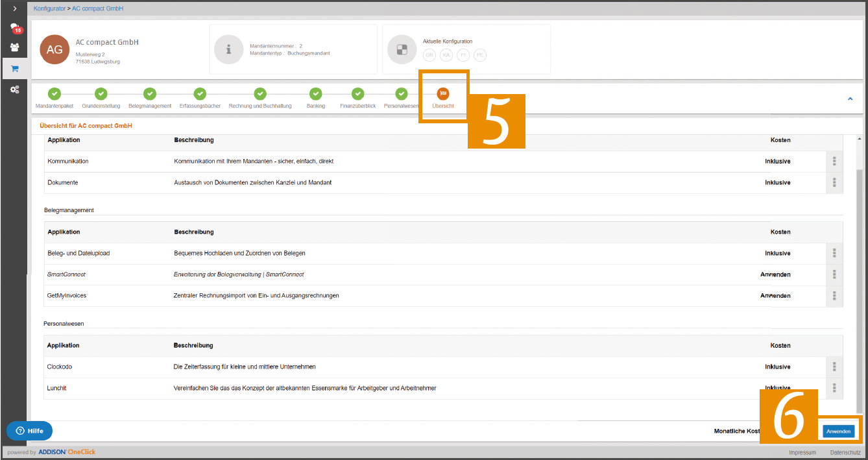Open the users group icon in sidebar
This screenshot has height=460, width=868.
click(14, 47)
